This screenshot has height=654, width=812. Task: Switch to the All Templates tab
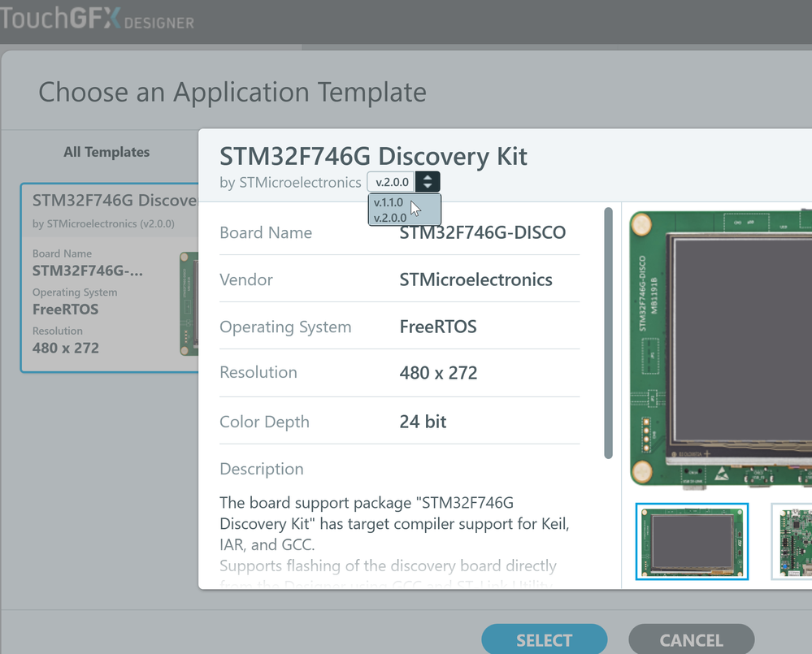(x=106, y=152)
